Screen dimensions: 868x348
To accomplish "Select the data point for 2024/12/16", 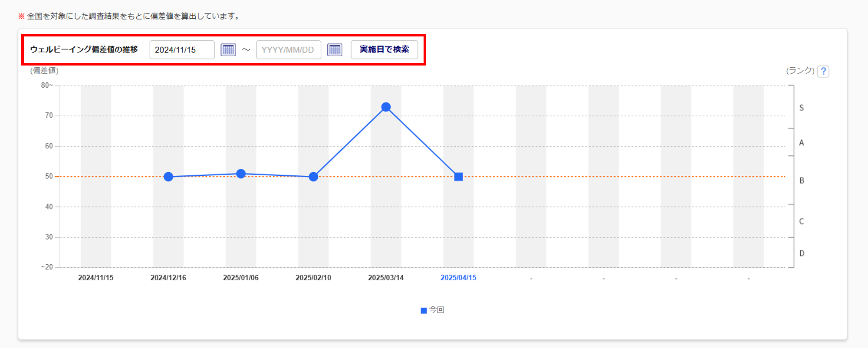I will point(168,177).
